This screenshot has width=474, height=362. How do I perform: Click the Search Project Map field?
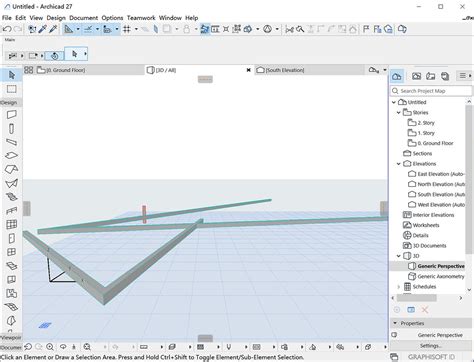pyautogui.click(x=431, y=91)
